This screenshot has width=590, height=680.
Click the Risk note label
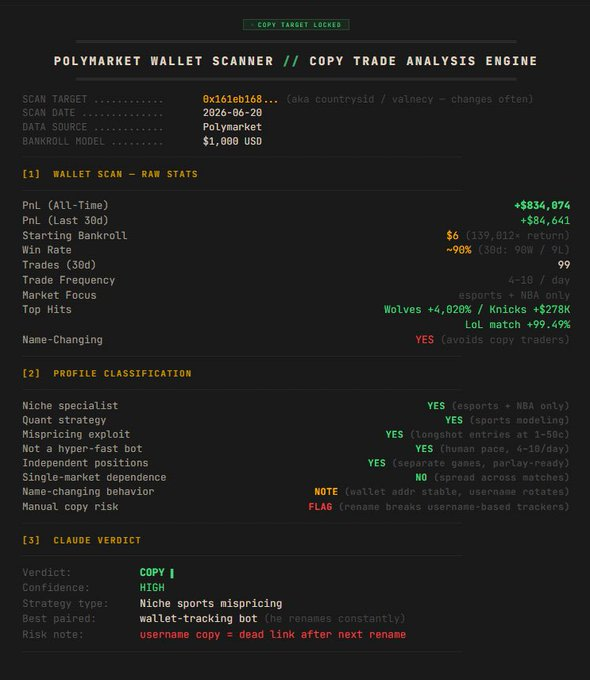tap(52, 634)
